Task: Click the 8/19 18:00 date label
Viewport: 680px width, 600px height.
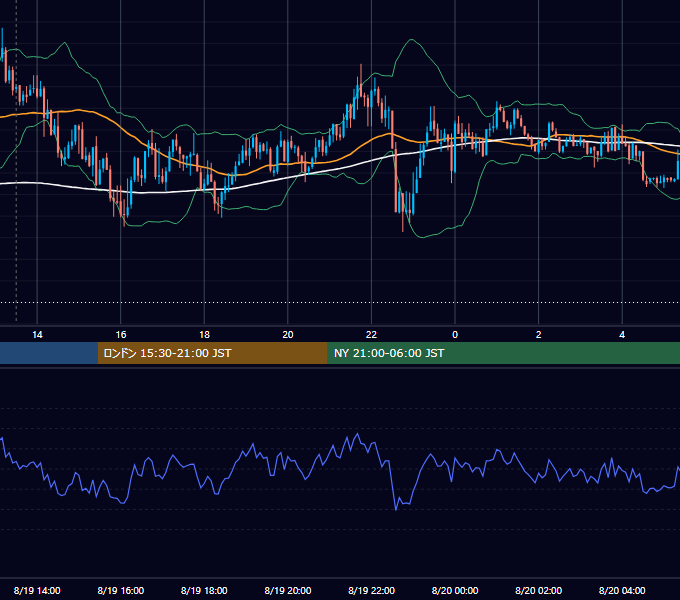Action: (204, 590)
